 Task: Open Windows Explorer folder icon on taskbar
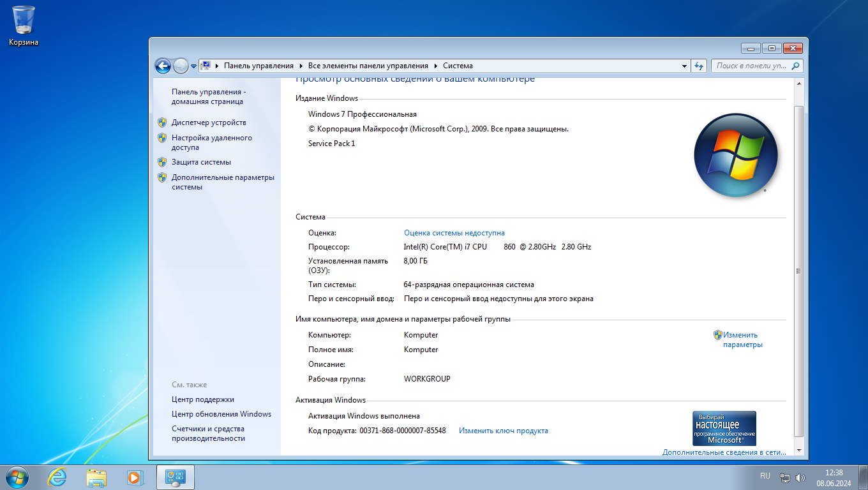(96, 477)
